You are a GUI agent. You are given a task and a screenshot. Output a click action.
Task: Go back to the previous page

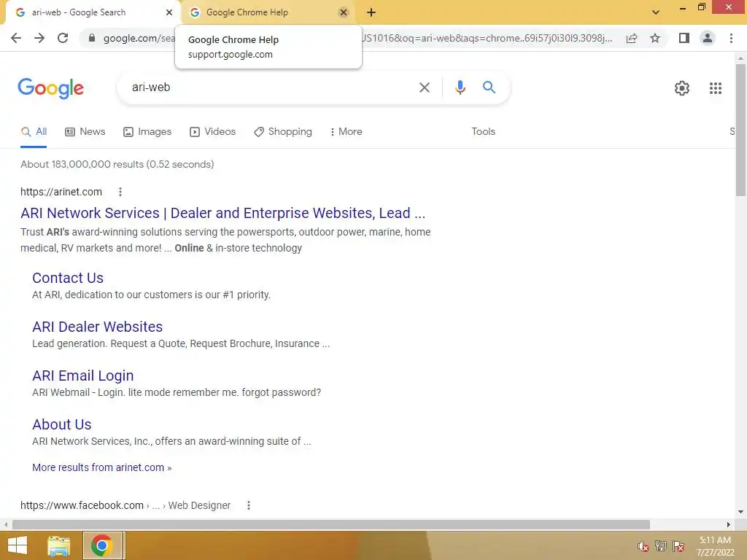(16, 38)
